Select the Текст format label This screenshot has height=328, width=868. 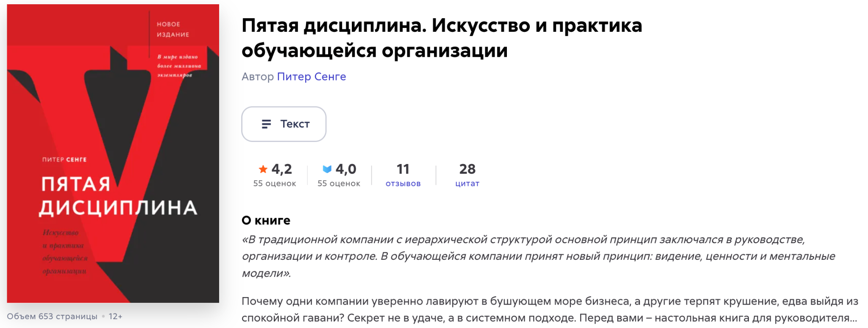295,124
